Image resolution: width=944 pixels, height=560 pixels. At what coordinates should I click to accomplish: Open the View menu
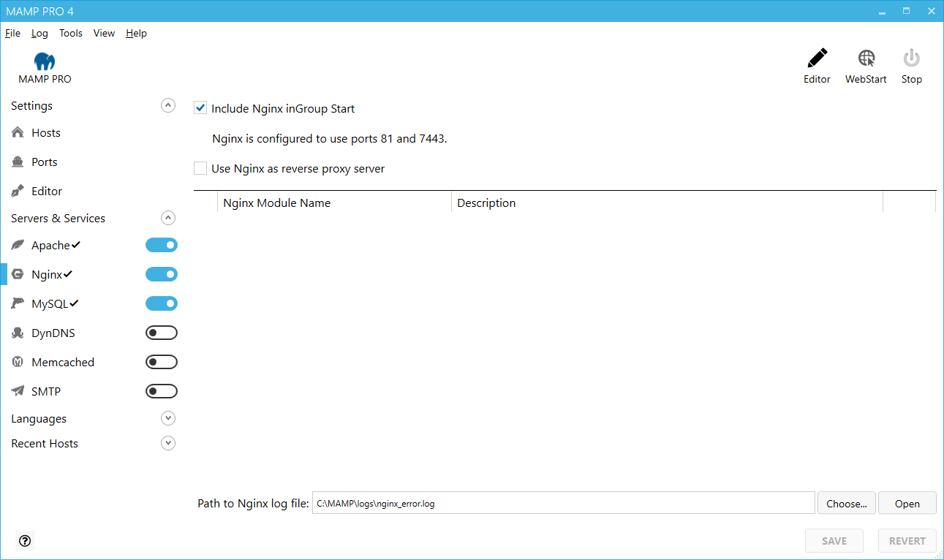point(104,33)
